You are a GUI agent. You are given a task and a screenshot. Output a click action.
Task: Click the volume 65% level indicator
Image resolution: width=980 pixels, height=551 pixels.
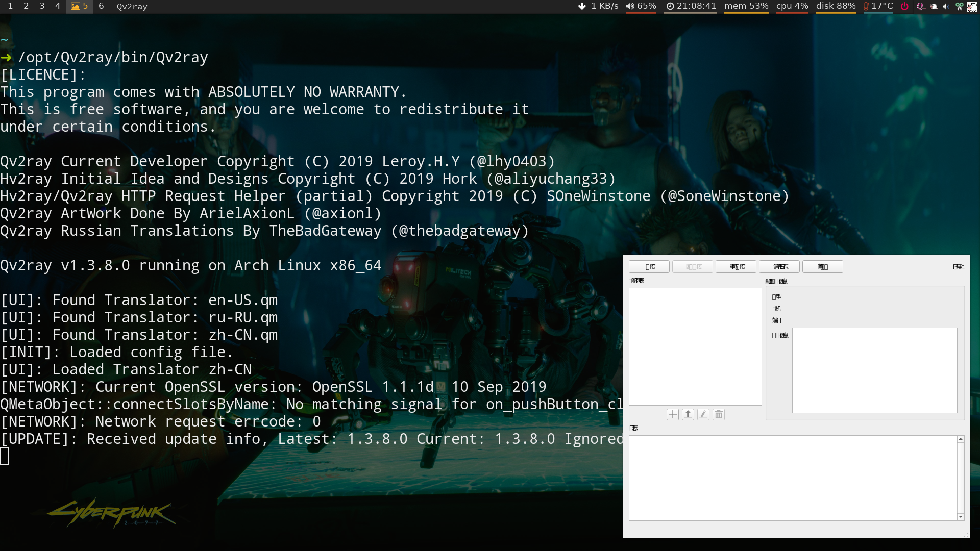pyautogui.click(x=641, y=7)
